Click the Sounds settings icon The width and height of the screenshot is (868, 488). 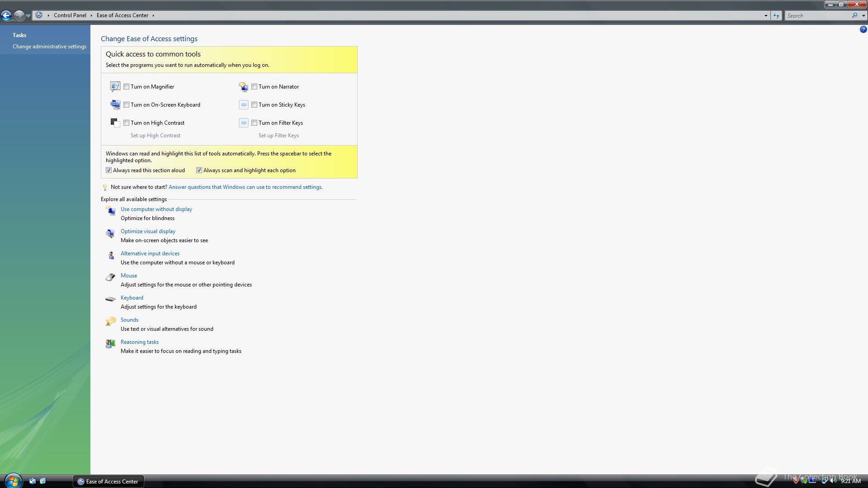(110, 321)
